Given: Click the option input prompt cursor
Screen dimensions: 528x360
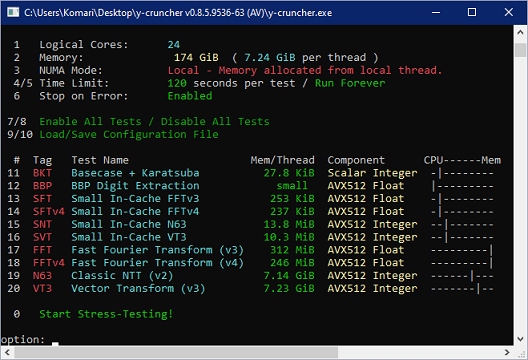Looking at the screenshot, I should [x=55, y=343].
